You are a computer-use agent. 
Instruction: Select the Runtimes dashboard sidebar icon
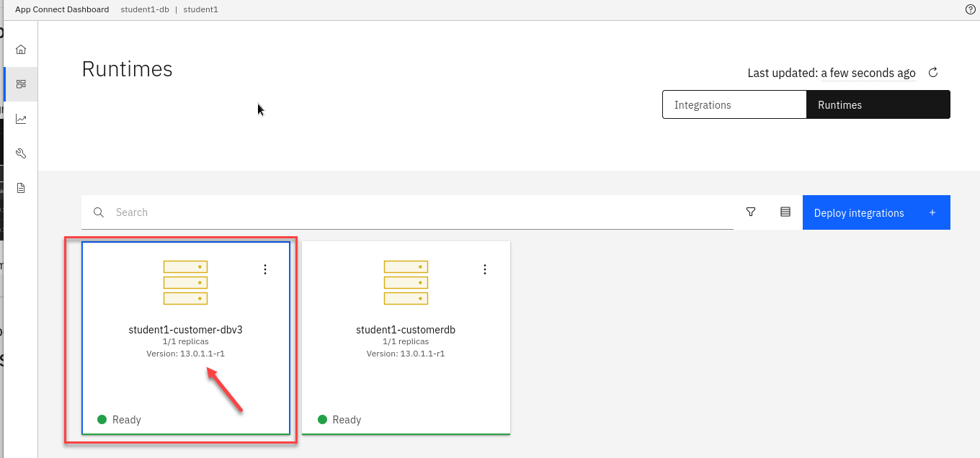click(x=21, y=84)
